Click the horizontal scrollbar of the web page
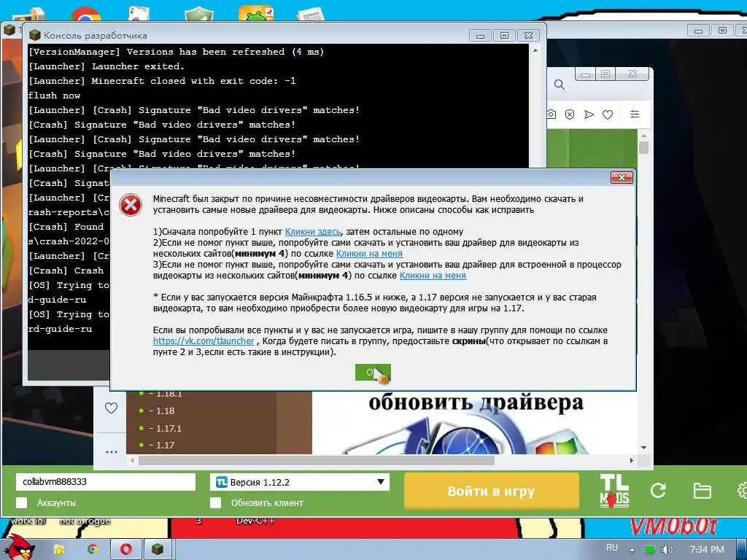This screenshot has height=560, width=747. click(x=317, y=461)
